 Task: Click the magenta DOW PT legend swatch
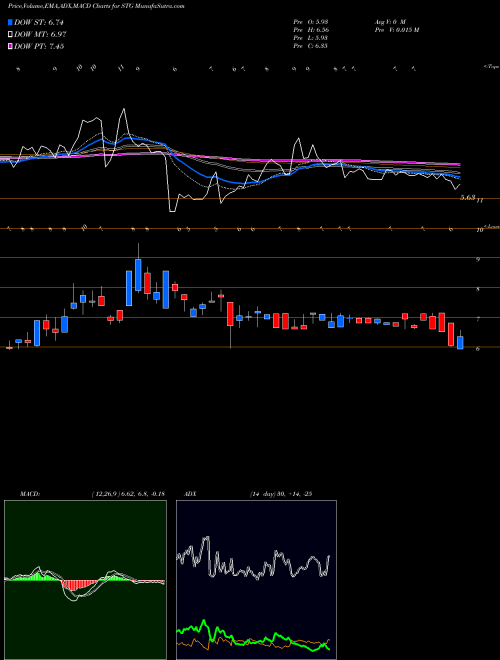pyautogui.click(x=10, y=46)
